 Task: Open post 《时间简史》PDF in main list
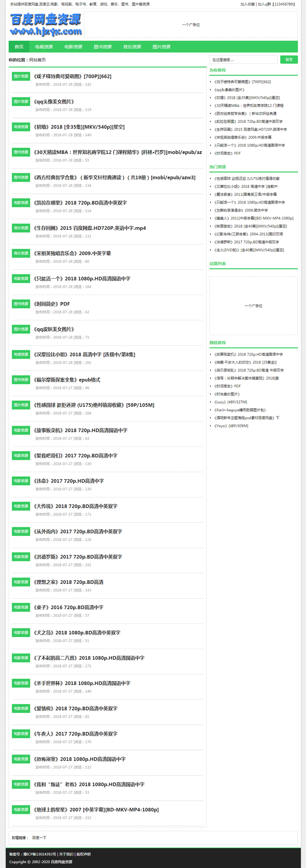coord(51,304)
